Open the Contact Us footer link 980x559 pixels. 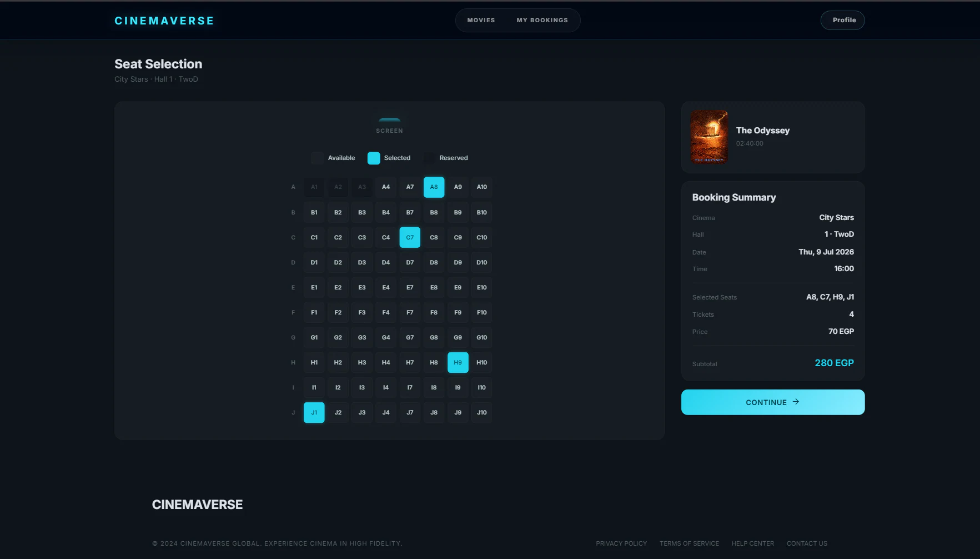[x=807, y=543]
